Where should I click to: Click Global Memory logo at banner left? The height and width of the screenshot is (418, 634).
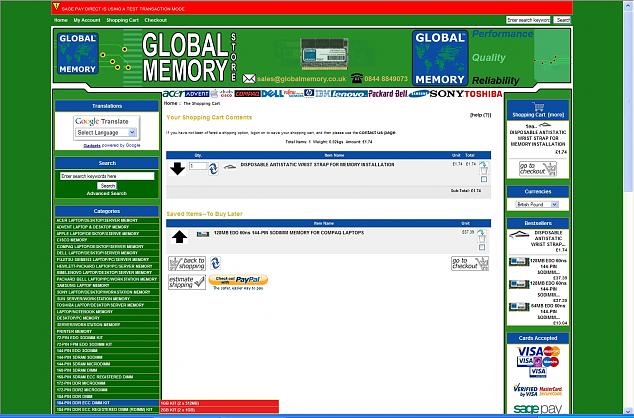click(x=78, y=54)
